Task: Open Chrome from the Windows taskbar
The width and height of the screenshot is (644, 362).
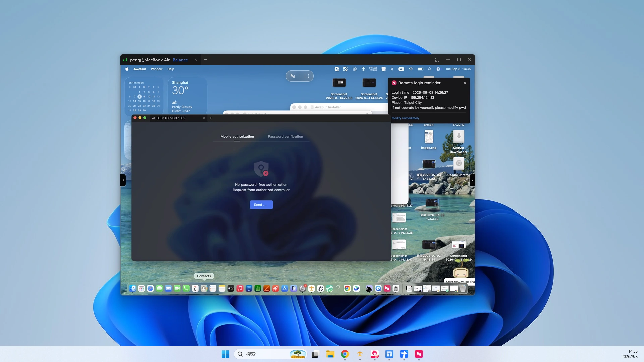Action: coord(345,354)
